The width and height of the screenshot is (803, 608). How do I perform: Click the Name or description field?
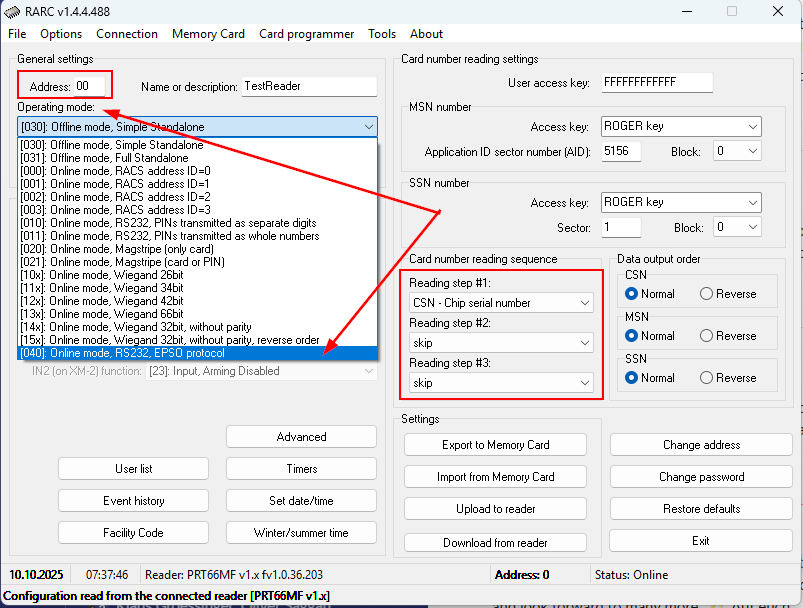[309, 86]
